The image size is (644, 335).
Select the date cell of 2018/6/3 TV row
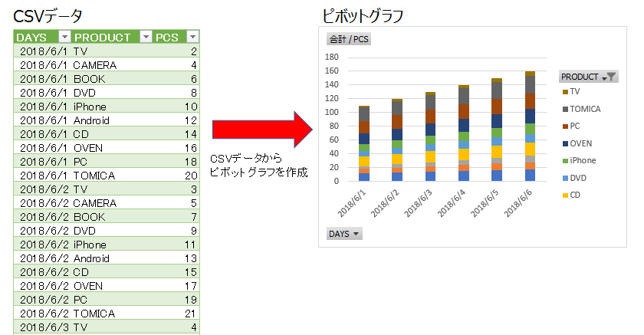[x=43, y=327]
